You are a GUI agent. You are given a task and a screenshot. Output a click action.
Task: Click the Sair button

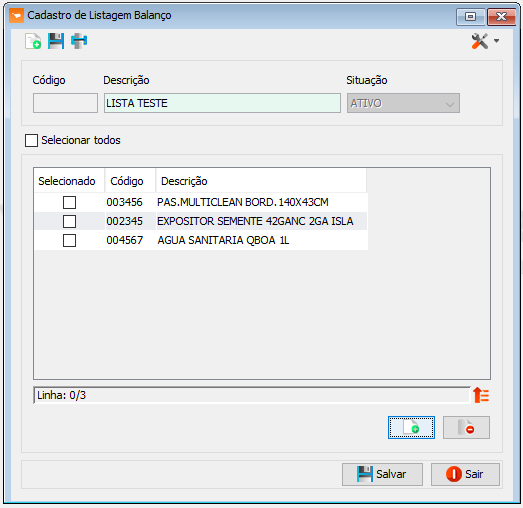pos(465,474)
